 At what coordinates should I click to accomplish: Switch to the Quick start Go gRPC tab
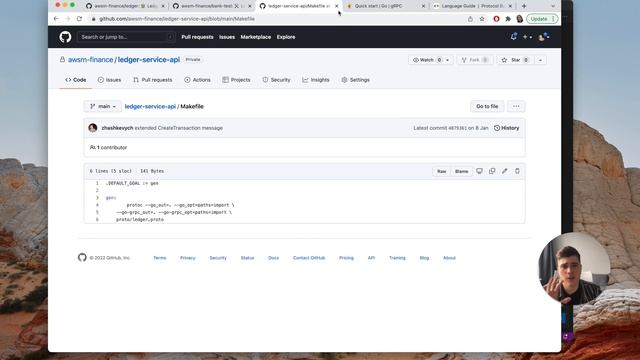click(385, 6)
